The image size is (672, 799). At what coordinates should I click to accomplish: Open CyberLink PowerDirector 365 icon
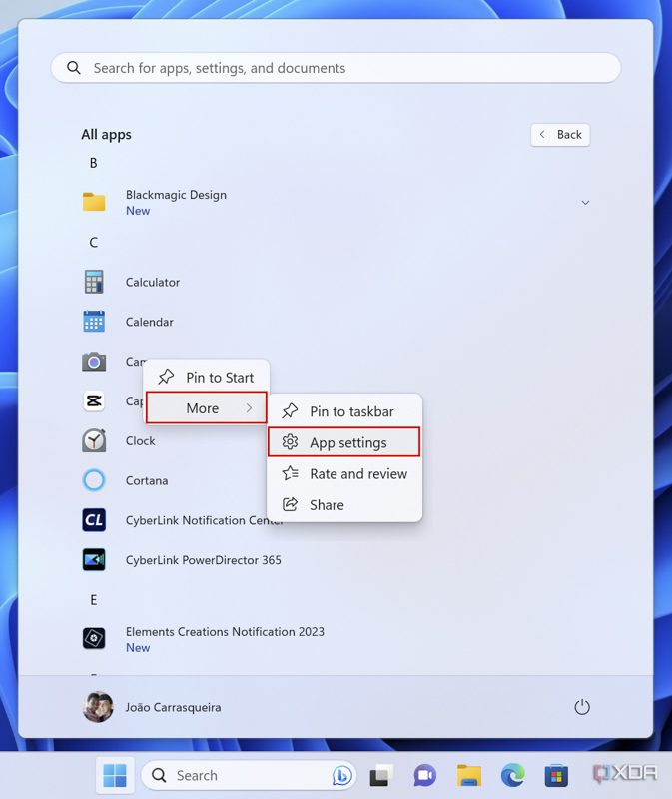94,560
